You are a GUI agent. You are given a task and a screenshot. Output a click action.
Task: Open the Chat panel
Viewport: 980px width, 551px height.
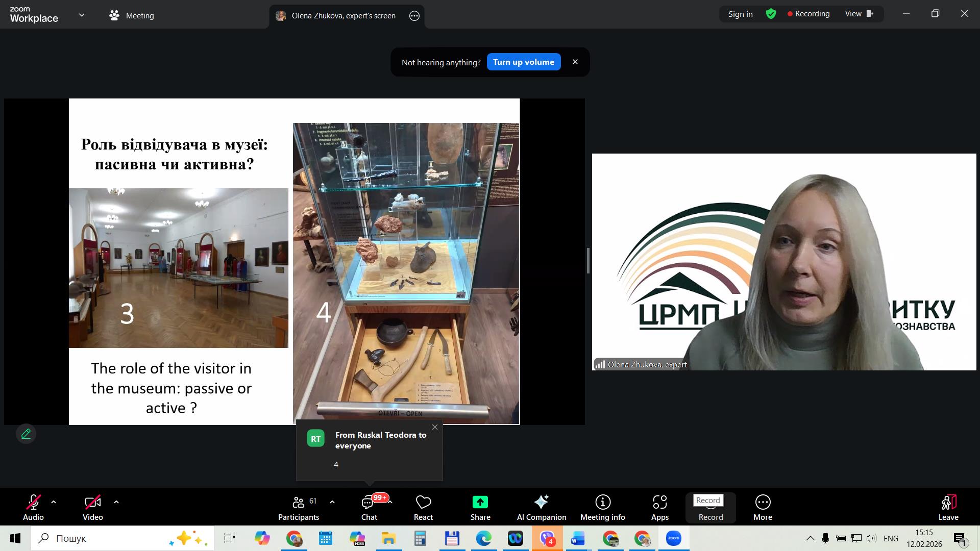(x=369, y=508)
